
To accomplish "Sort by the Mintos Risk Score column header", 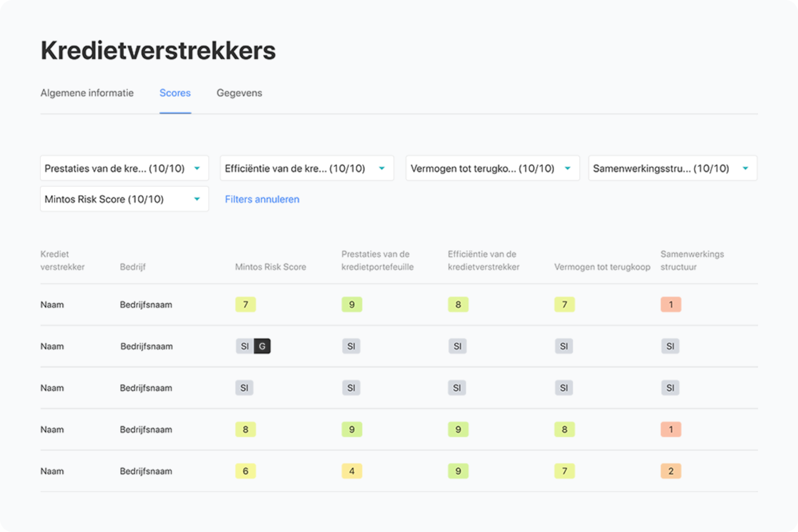I will pyautogui.click(x=271, y=267).
